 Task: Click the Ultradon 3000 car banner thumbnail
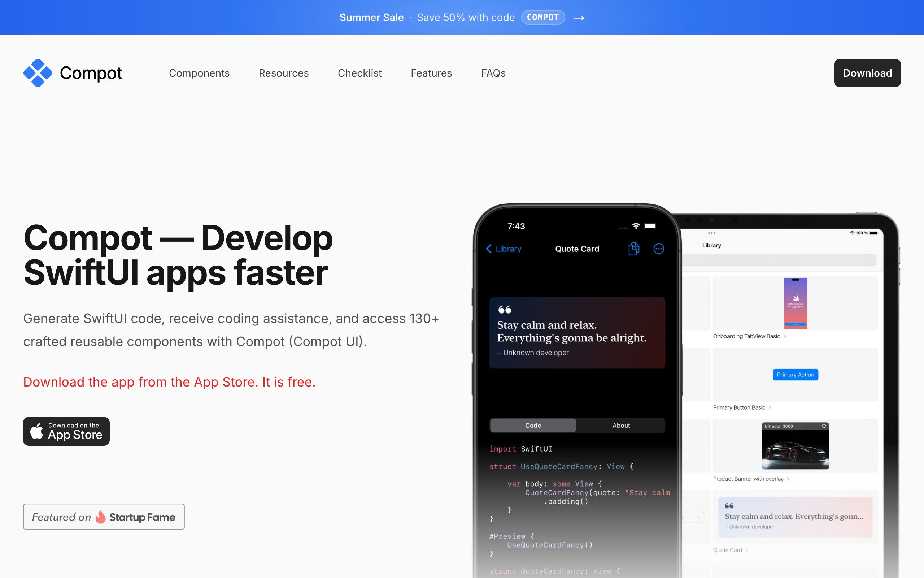[795, 446]
